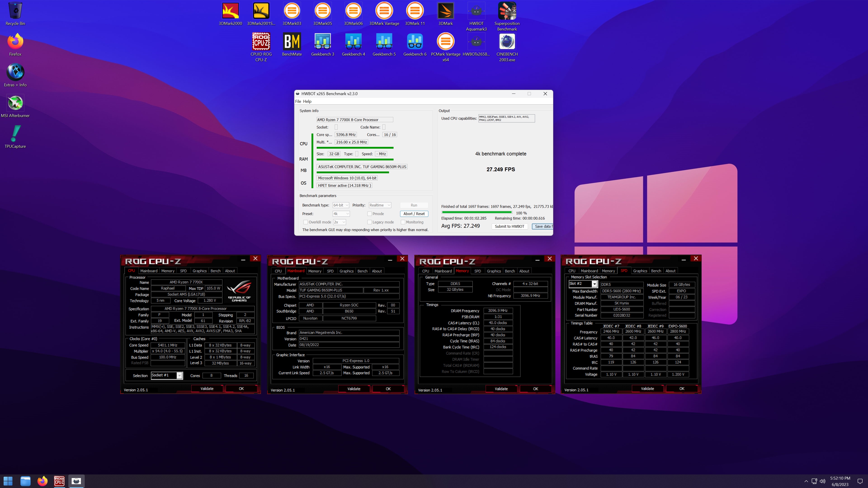
Task: Toggle the Pmode checkbox
Action: click(369, 213)
